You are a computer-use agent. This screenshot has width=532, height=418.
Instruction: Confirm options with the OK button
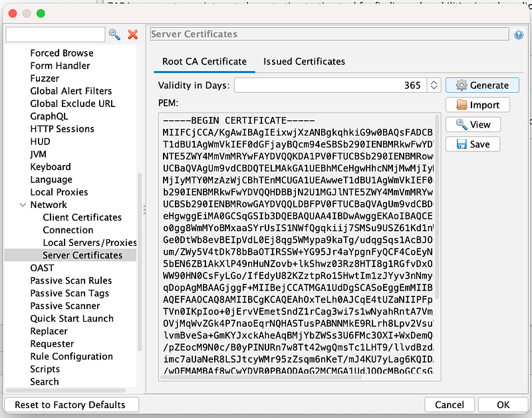(x=503, y=405)
